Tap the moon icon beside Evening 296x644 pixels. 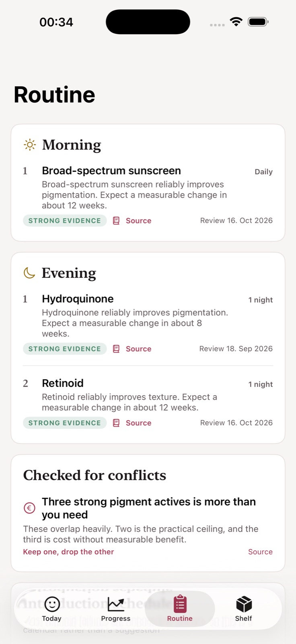(x=29, y=273)
